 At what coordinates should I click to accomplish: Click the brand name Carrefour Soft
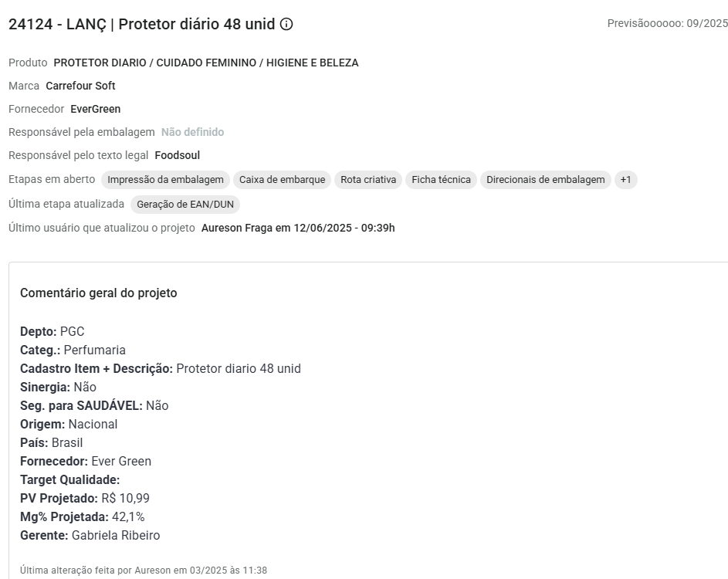point(80,86)
